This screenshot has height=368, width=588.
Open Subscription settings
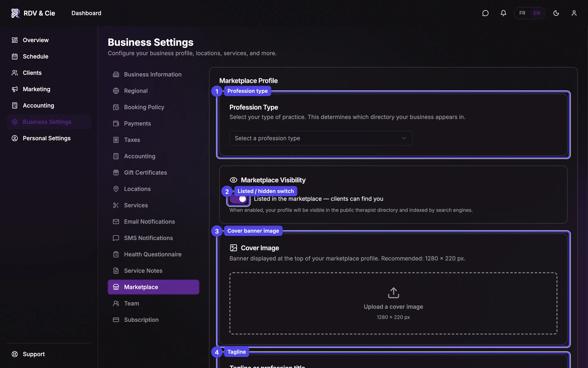(x=153, y=320)
